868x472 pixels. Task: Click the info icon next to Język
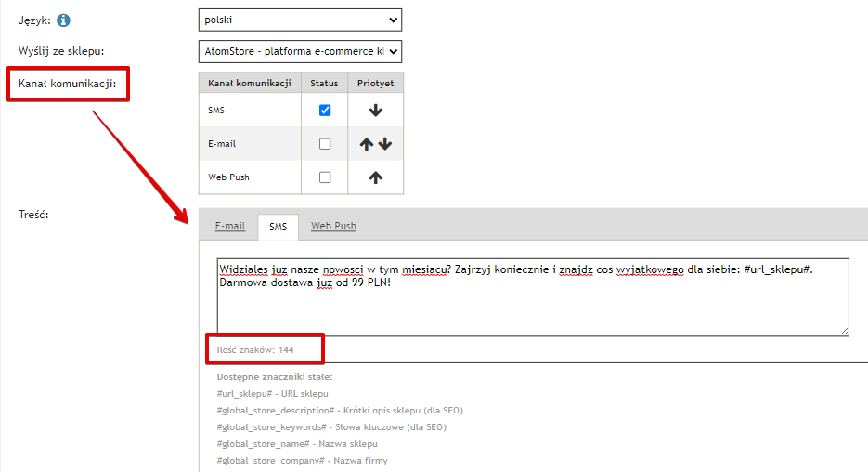point(63,20)
